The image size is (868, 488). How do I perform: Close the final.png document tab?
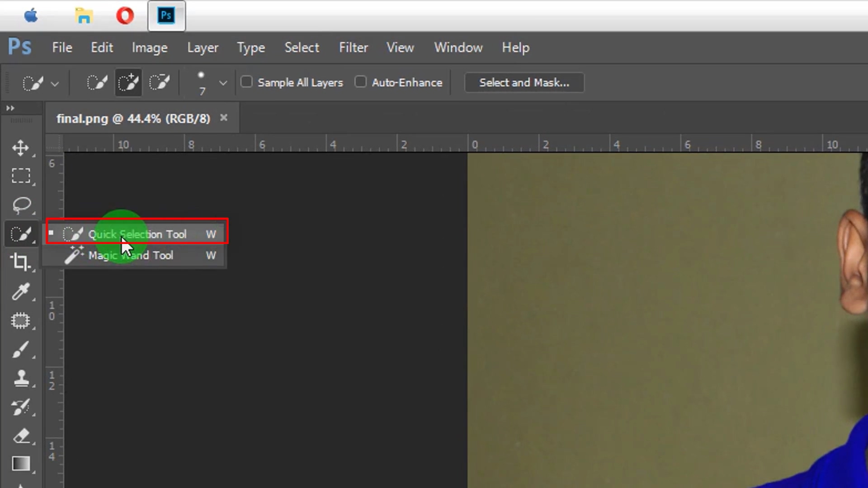(x=223, y=118)
